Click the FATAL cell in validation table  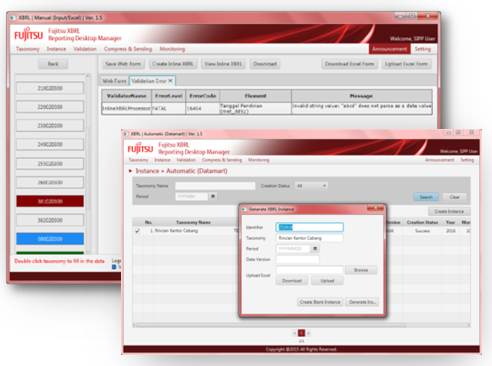[x=168, y=109]
